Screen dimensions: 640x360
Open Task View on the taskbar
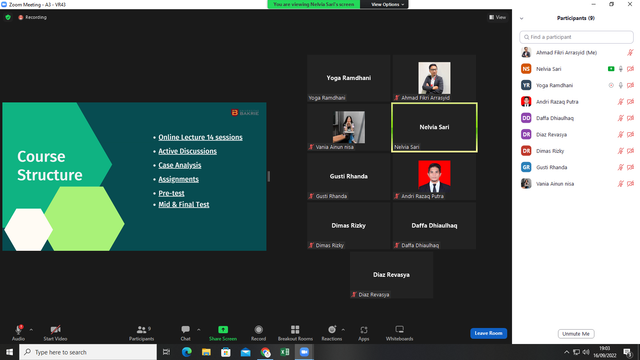point(166,352)
